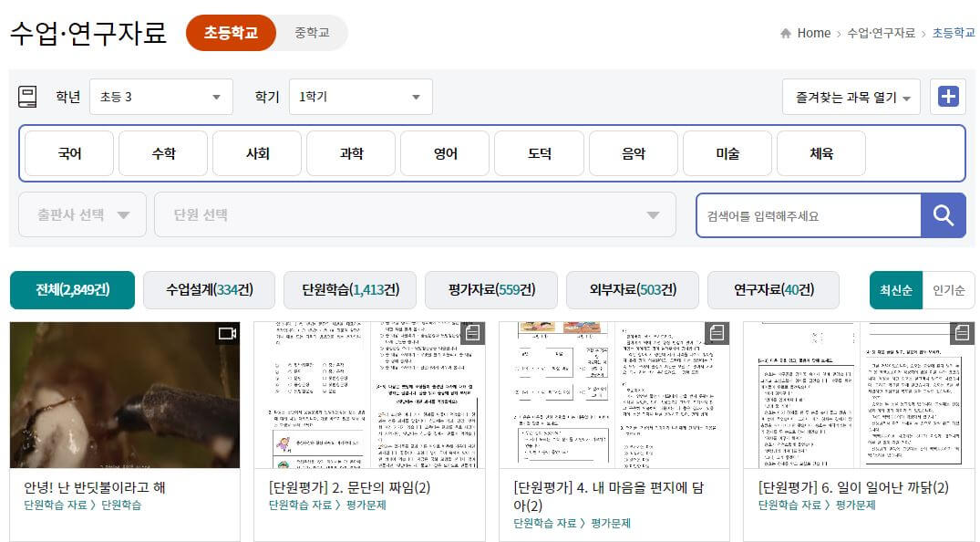980x542 pixels.
Task: Click the Home icon in the breadcrumb
Action: tap(786, 30)
